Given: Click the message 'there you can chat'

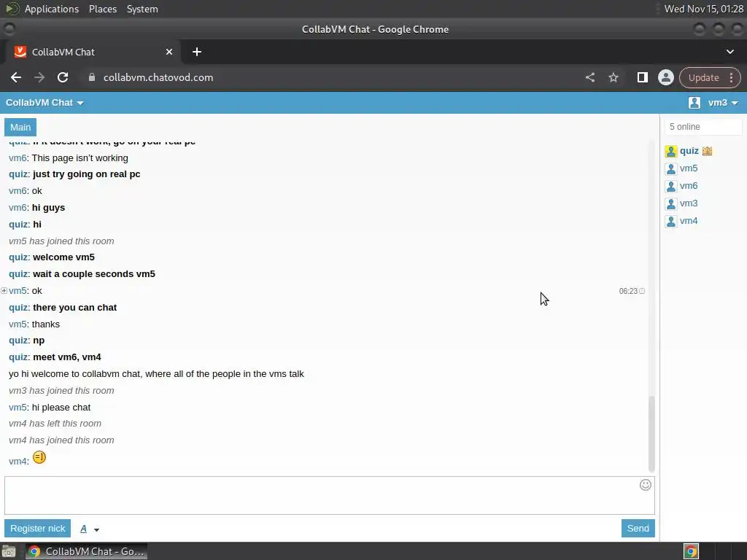Looking at the screenshot, I should point(75,308).
